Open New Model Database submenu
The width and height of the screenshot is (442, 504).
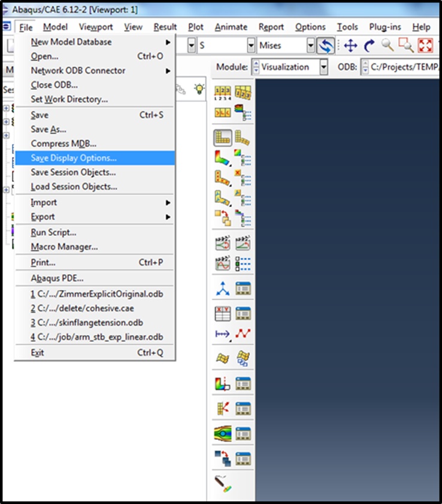pos(95,42)
